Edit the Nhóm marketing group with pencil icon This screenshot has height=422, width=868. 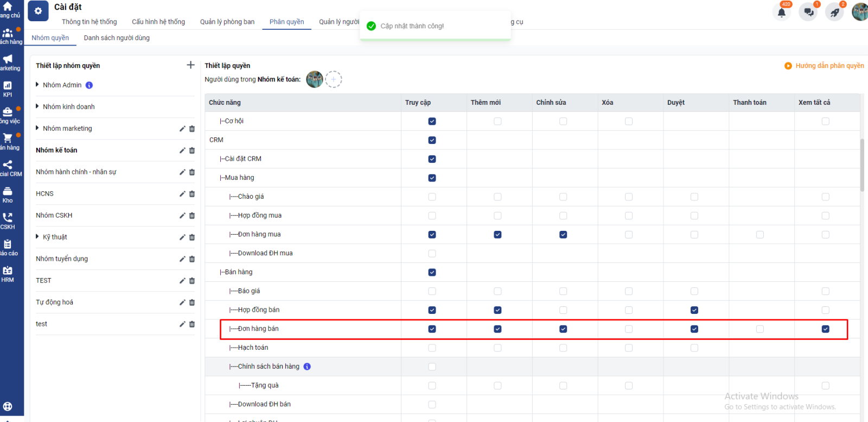pyautogui.click(x=182, y=129)
